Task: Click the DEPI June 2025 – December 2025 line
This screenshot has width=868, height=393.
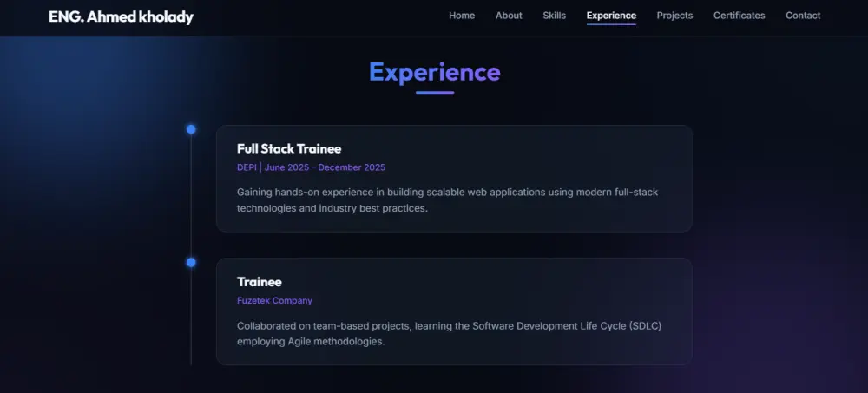Action: pos(311,167)
